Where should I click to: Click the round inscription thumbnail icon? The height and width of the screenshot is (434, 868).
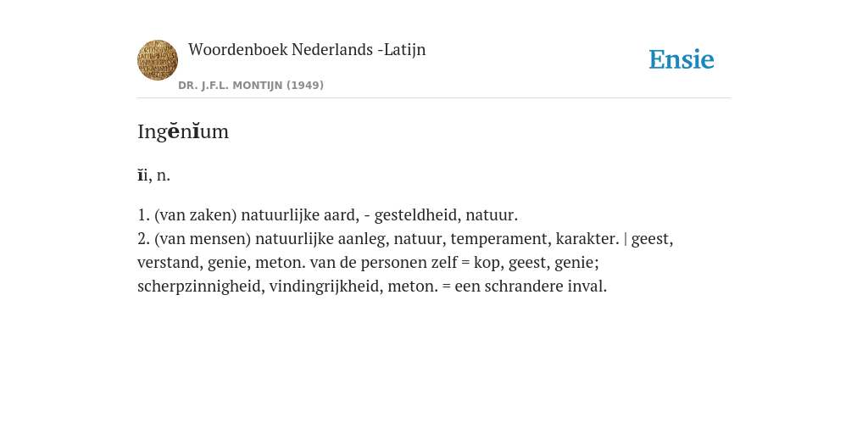(x=158, y=60)
